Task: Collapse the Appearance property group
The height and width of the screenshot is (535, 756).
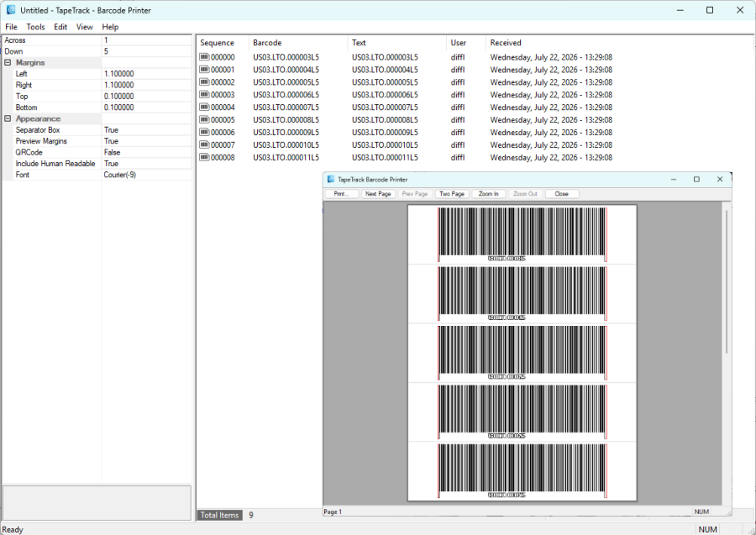Action: click(8, 118)
